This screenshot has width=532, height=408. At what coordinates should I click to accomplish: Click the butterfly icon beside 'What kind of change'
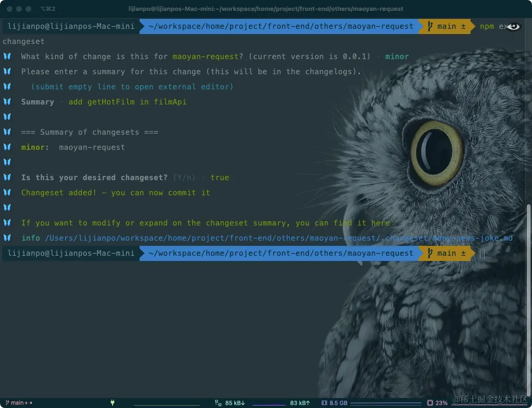[7, 56]
